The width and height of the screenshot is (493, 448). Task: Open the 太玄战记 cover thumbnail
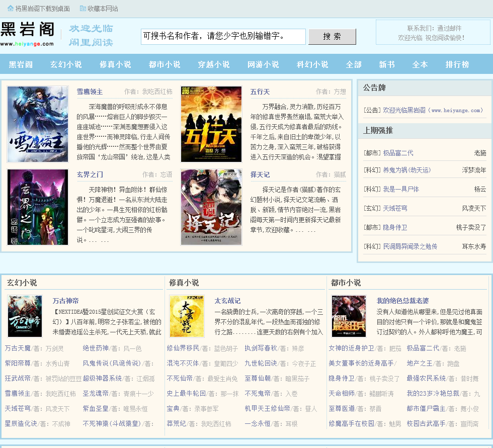[x=187, y=316]
